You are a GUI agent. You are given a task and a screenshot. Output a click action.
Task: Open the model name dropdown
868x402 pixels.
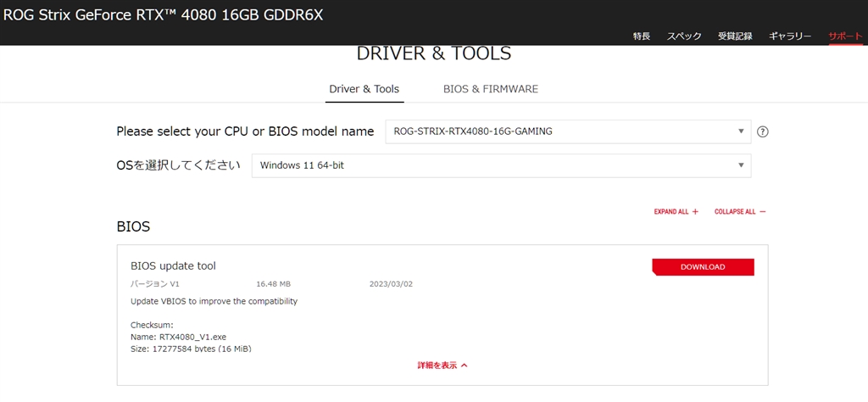click(x=568, y=131)
